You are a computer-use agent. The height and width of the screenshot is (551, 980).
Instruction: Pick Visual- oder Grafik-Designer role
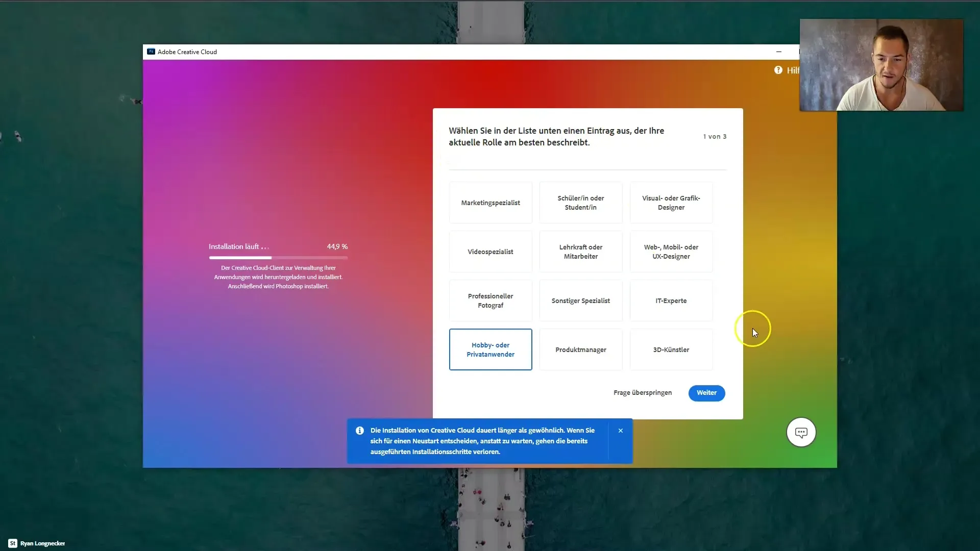point(671,203)
